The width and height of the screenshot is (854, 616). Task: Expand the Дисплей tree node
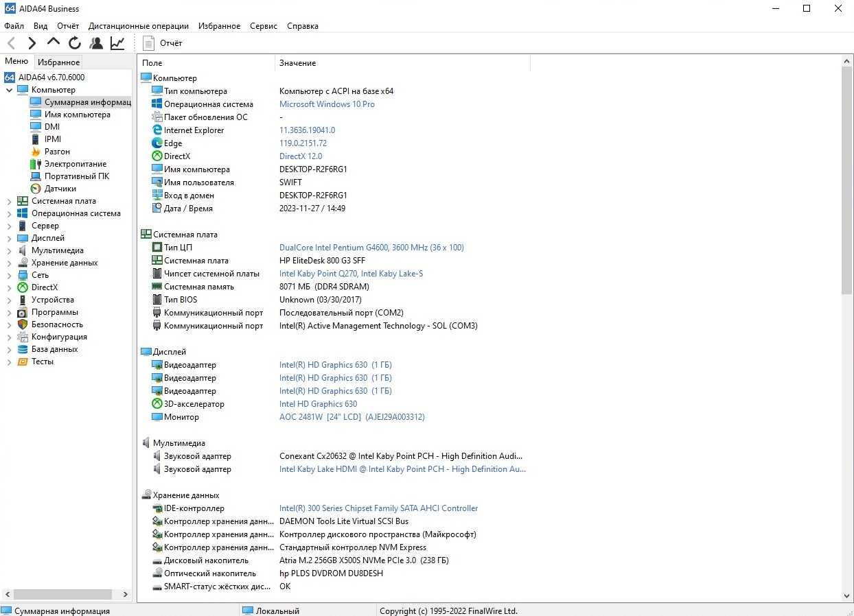9,238
